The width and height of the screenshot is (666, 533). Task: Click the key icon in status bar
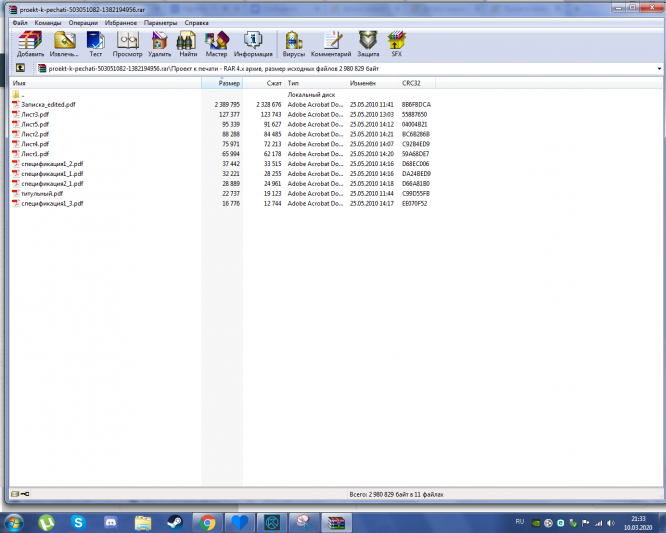point(25,494)
